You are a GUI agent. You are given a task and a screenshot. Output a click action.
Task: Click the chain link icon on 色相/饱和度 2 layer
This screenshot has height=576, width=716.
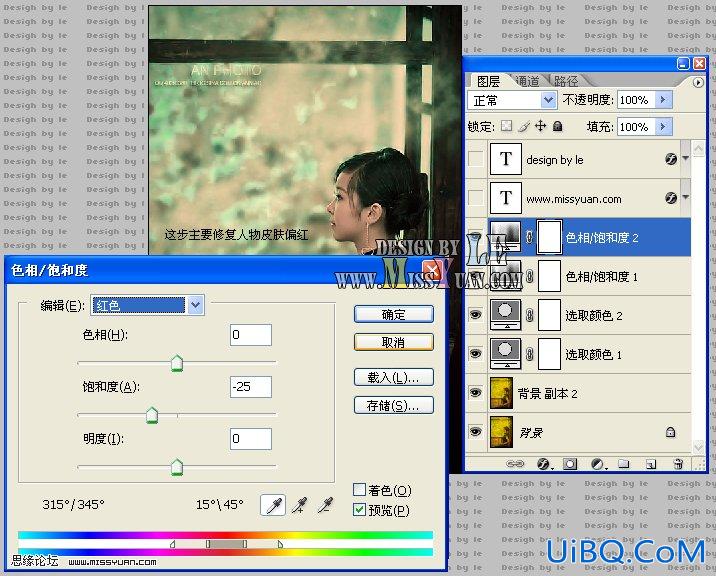pyautogui.click(x=529, y=237)
